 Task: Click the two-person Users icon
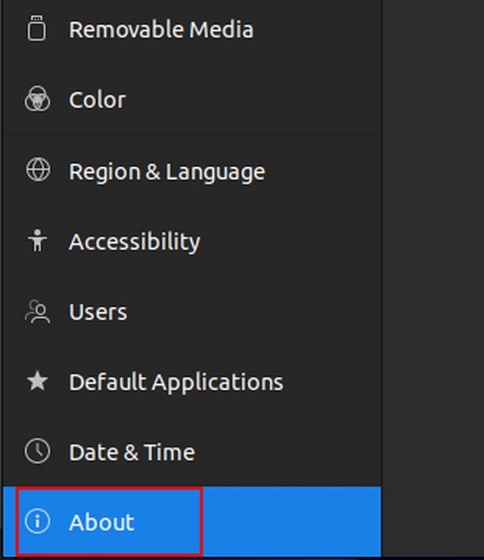coord(38,311)
